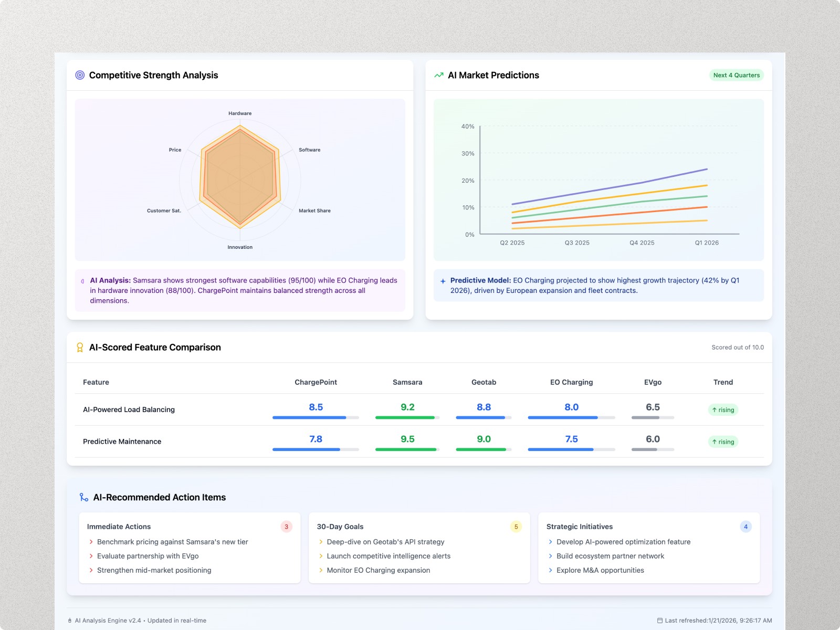Click the branch icon beside AI-Recommended Action Items
The height and width of the screenshot is (630, 840).
point(84,497)
